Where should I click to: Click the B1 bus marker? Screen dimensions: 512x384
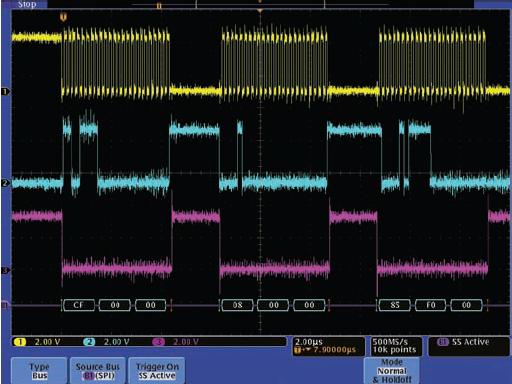(x=5, y=305)
